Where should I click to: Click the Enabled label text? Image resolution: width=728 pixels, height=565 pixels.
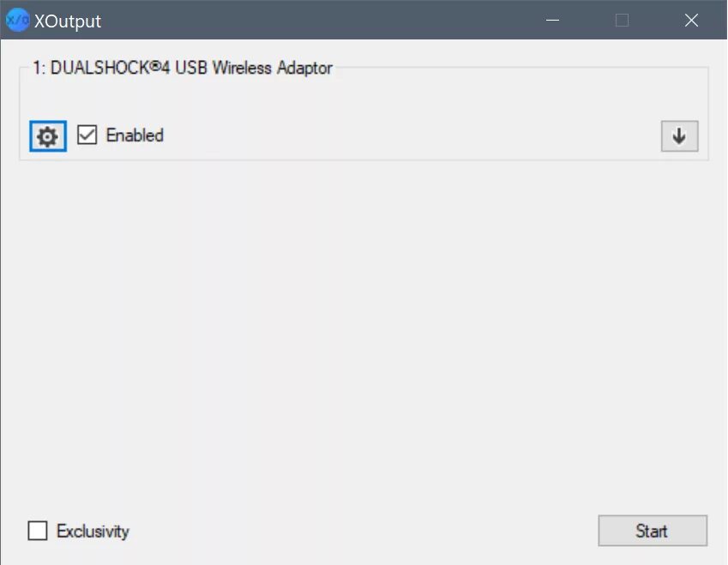coord(135,135)
